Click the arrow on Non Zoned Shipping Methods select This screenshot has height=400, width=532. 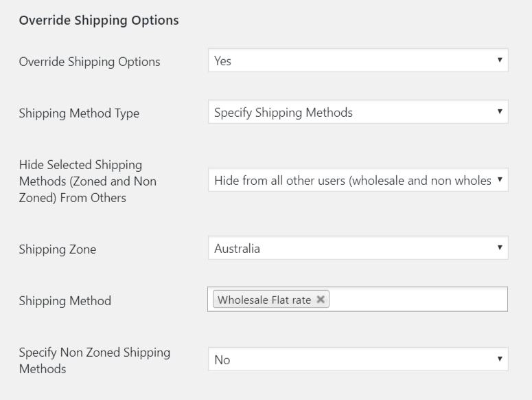tap(499, 359)
